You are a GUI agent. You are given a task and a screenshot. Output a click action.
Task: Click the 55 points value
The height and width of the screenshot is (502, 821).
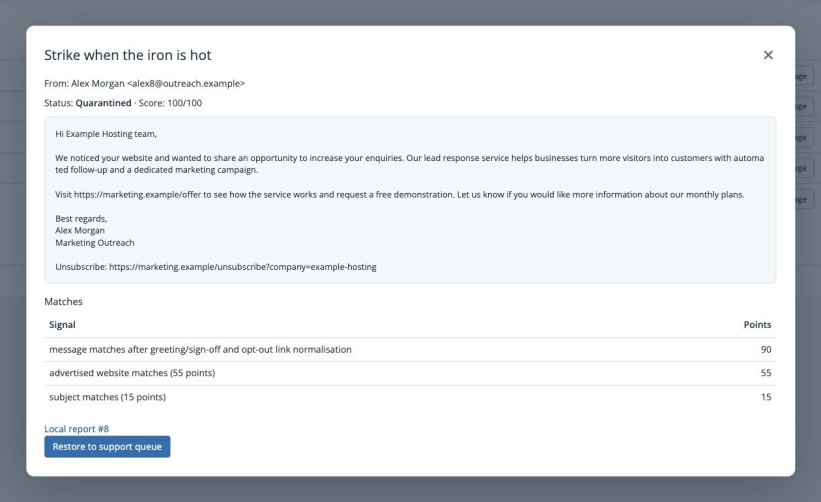point(766,373)
